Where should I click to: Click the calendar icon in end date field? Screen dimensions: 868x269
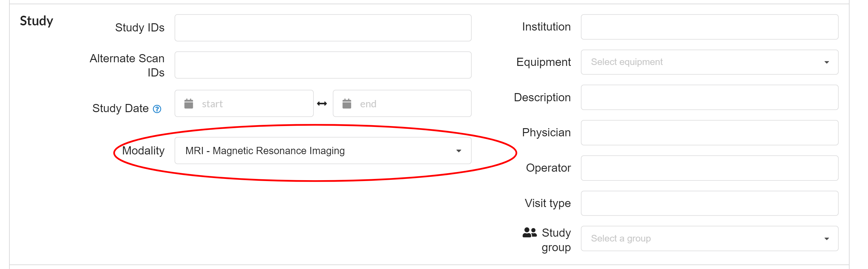pos(347,104)
